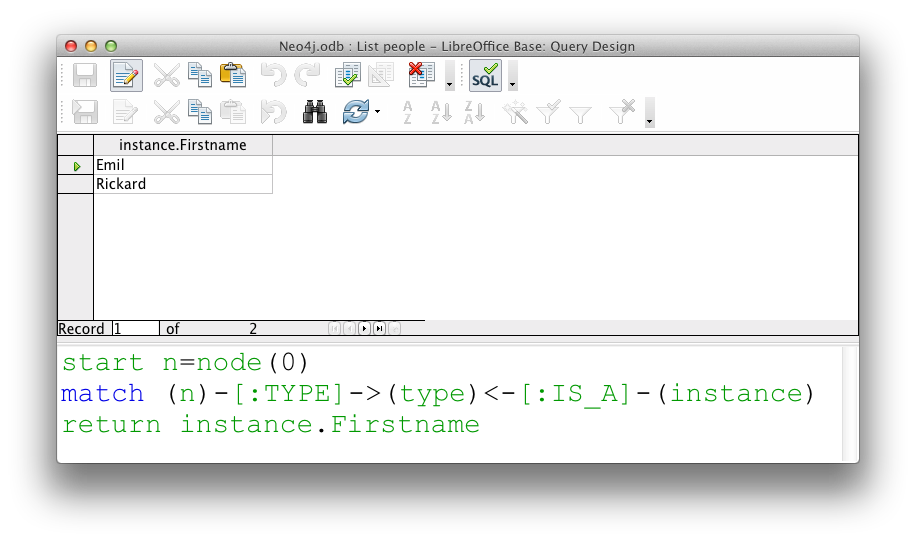Select the Rickard cell
This screenshot has width=916, height=542.
click(183, 184)
